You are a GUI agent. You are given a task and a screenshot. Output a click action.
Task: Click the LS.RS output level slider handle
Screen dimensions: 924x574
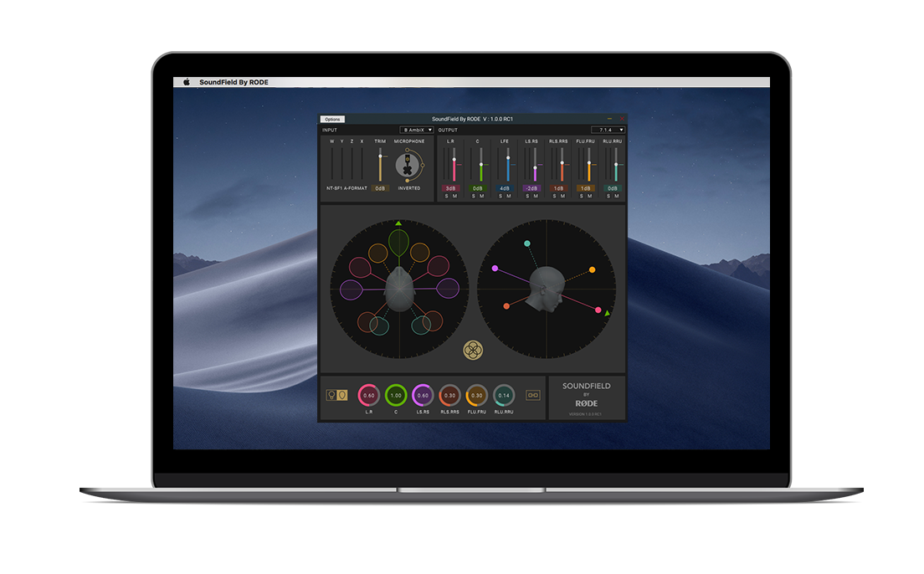coord(535,168)
